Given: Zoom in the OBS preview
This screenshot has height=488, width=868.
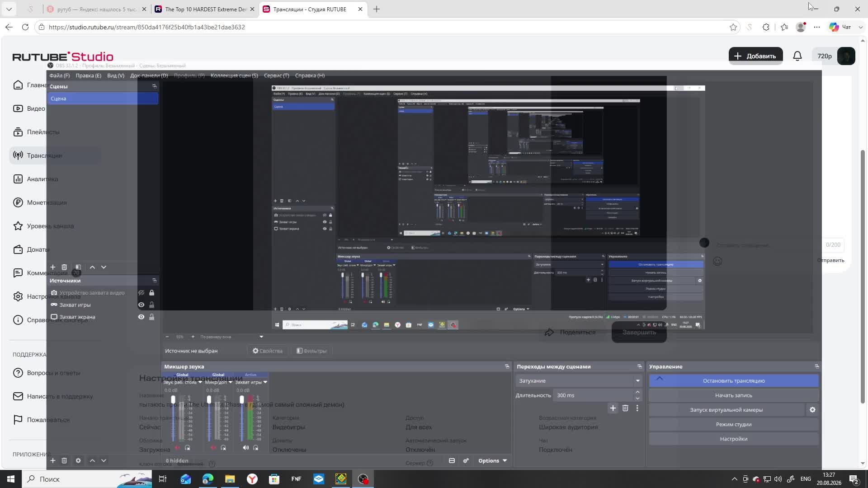Looking at the screenshot, I should pos(193,337).
